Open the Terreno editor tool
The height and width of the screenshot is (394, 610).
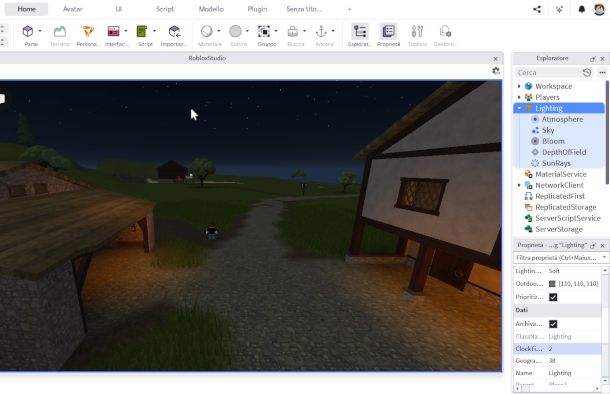tap(60, 35)
